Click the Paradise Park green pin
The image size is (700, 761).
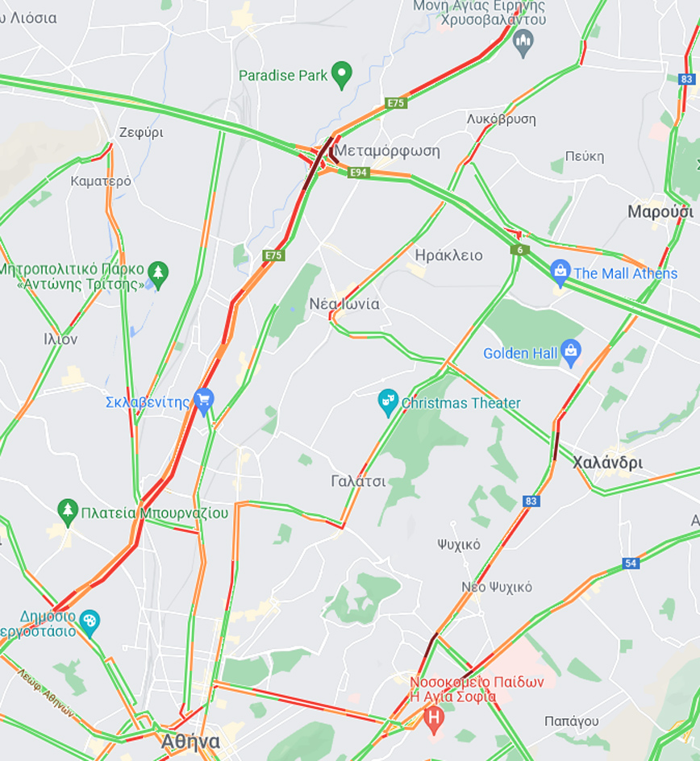pos(342,75)
